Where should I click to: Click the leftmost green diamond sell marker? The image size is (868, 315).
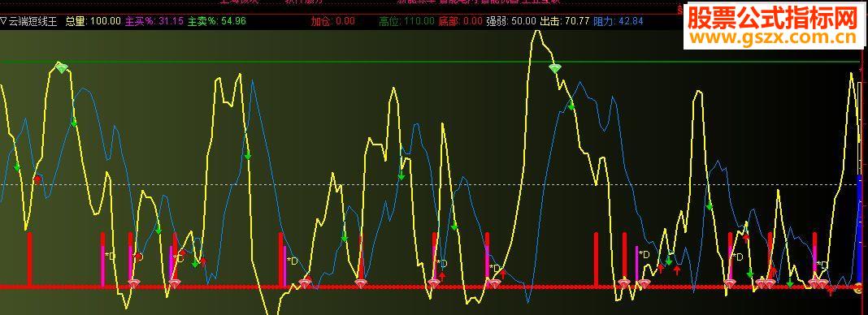pos(62,68)
